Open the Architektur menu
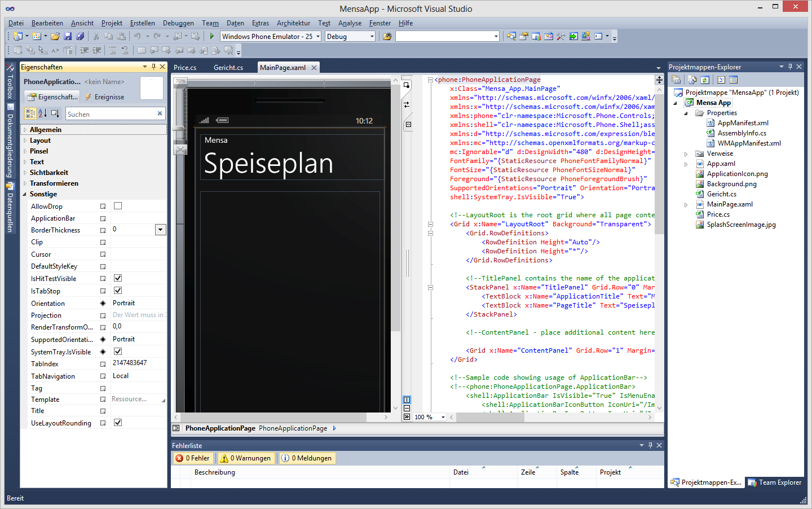Viewport: 812px width, 509px height. [x=293, y=23]
